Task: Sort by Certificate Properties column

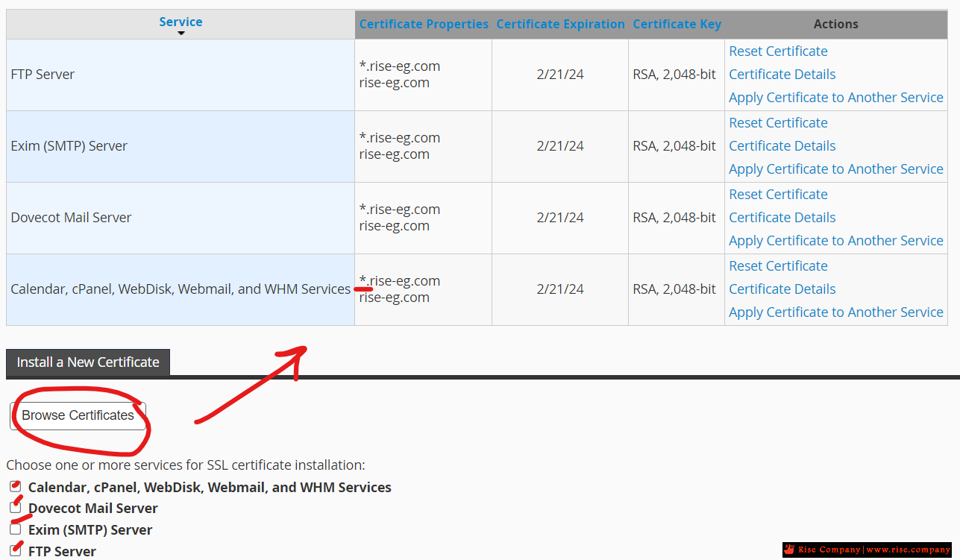Action: click(424, 24)
